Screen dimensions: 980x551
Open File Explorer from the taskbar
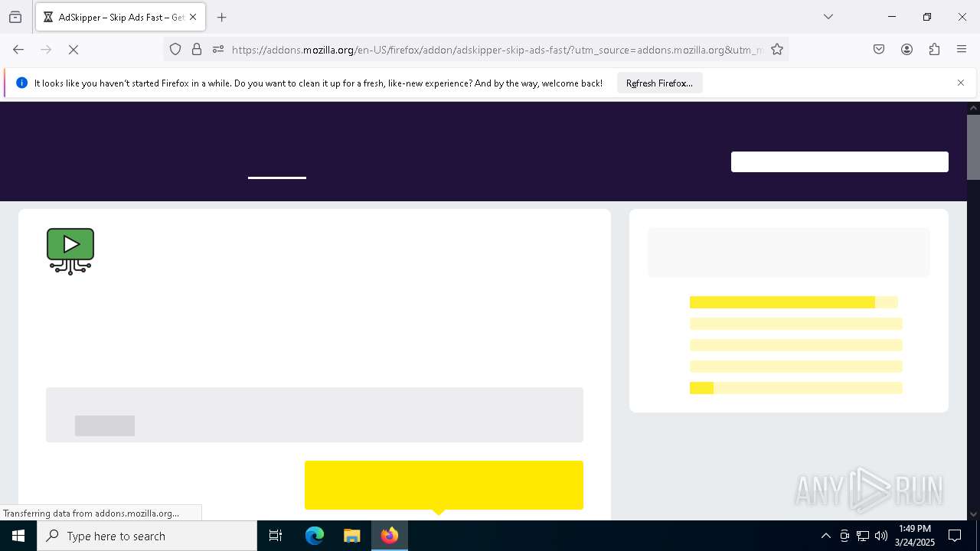(351, 536)
